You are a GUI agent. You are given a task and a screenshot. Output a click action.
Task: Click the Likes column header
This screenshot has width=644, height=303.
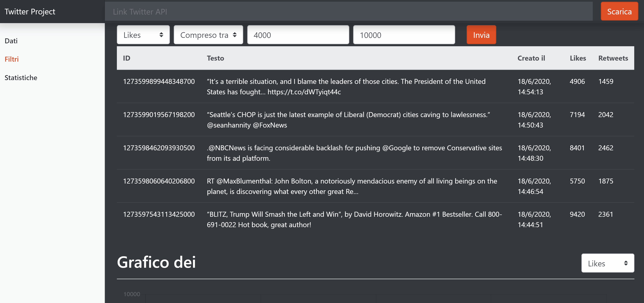578,58
